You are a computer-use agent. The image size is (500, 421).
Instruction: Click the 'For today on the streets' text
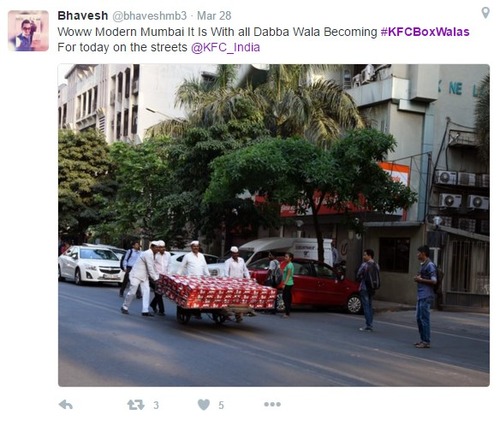pos(122,47)
